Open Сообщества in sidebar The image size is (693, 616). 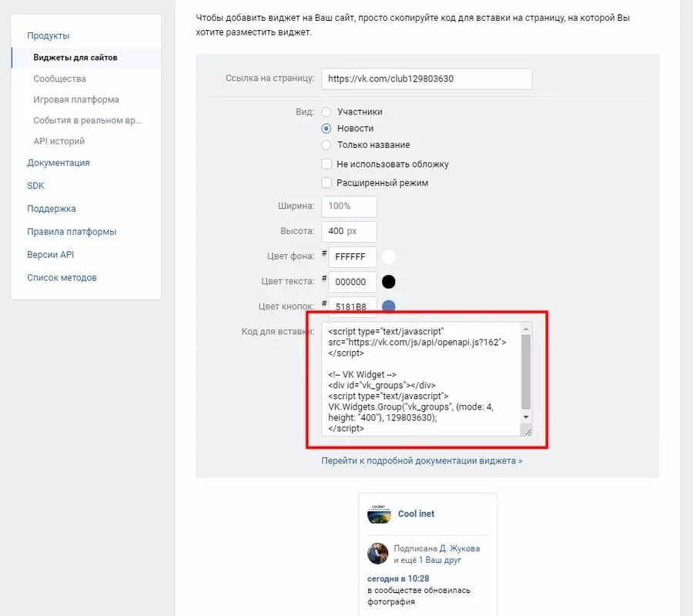[59, 79]
